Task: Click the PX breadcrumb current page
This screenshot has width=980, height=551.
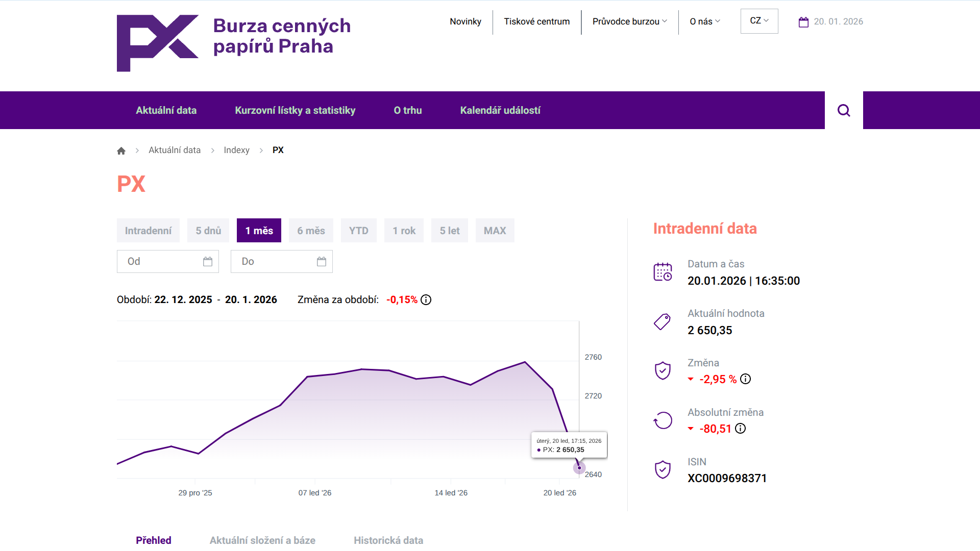Action: (x=278, y=150)
